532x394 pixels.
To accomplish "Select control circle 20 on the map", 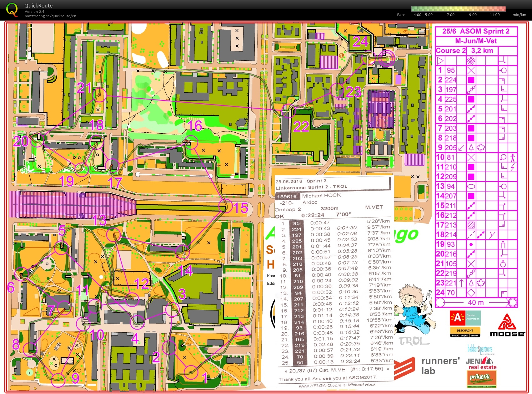I will [x=37, y=141].
